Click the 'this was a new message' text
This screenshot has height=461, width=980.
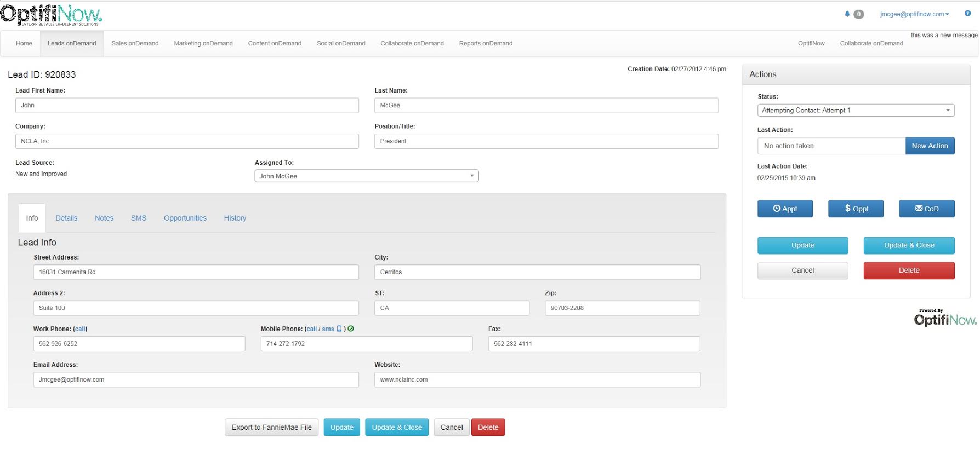point(944,35)
